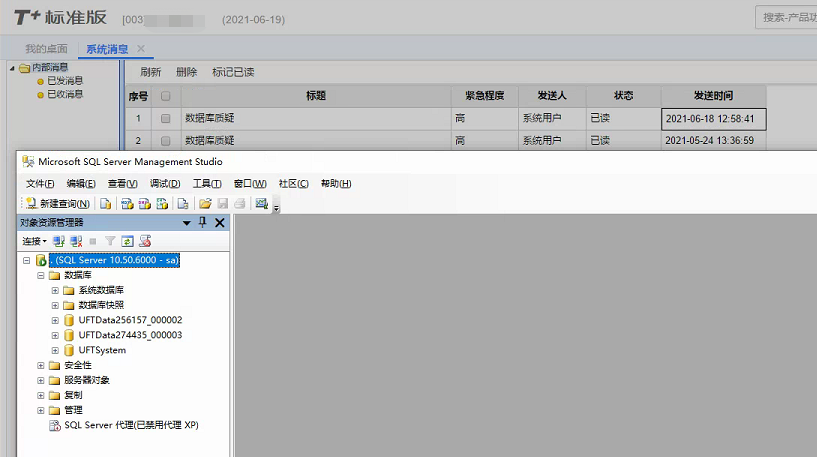This screenshot has width=817, height=457.
Task: Expand the UFTSystem database
Action: pos(55,350)
